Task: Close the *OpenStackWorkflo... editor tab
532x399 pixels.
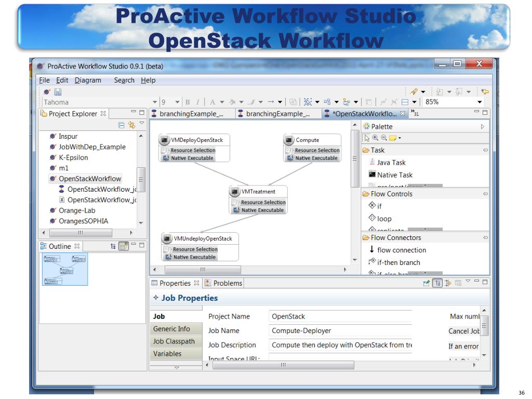Action: point(403,113)
